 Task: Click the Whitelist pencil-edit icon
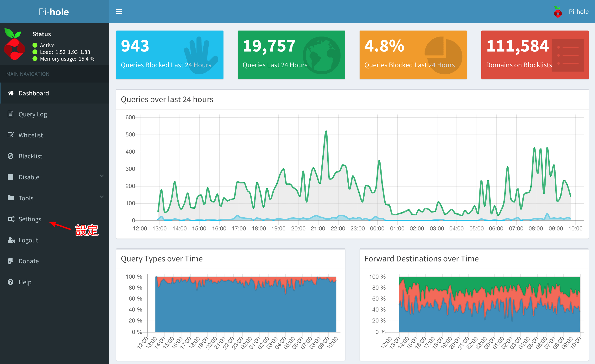pos(11,135)
